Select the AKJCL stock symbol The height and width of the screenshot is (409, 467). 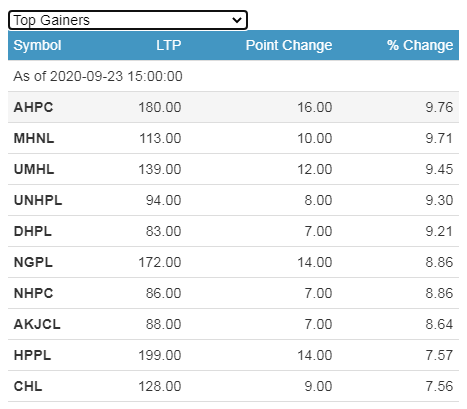(37, 324)
